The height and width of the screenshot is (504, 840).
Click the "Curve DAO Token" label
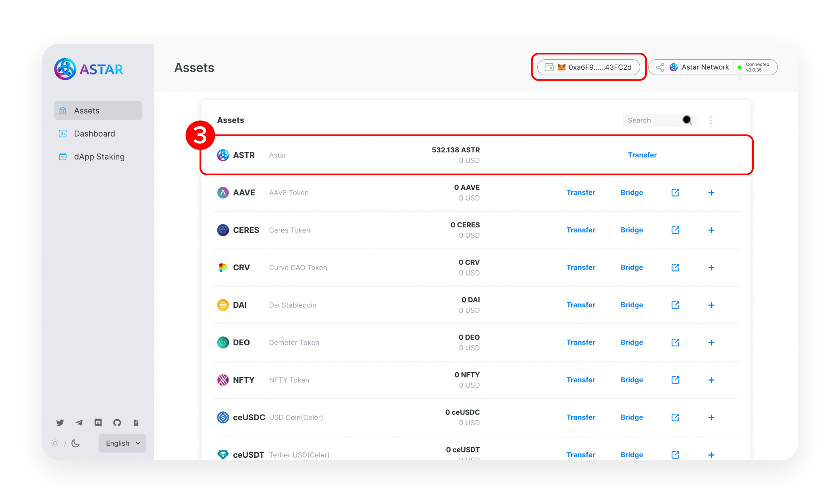[298, 268]
